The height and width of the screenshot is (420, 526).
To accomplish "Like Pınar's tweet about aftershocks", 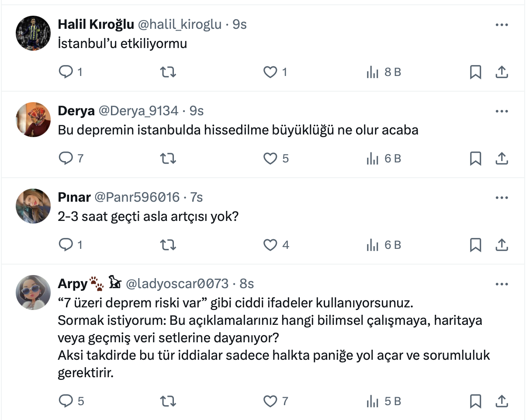I will point(270,245).
